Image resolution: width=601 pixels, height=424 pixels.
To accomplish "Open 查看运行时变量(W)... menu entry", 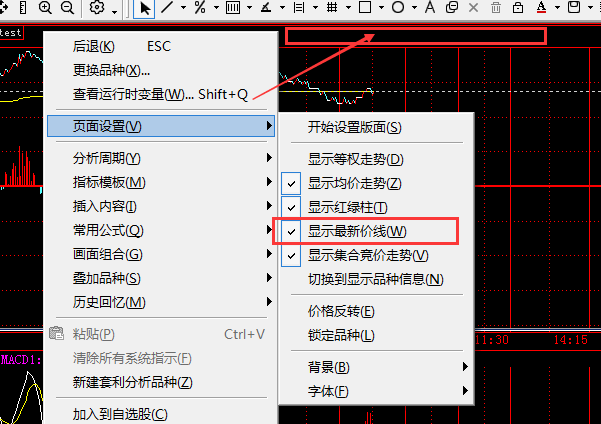I will coord(161,94).
